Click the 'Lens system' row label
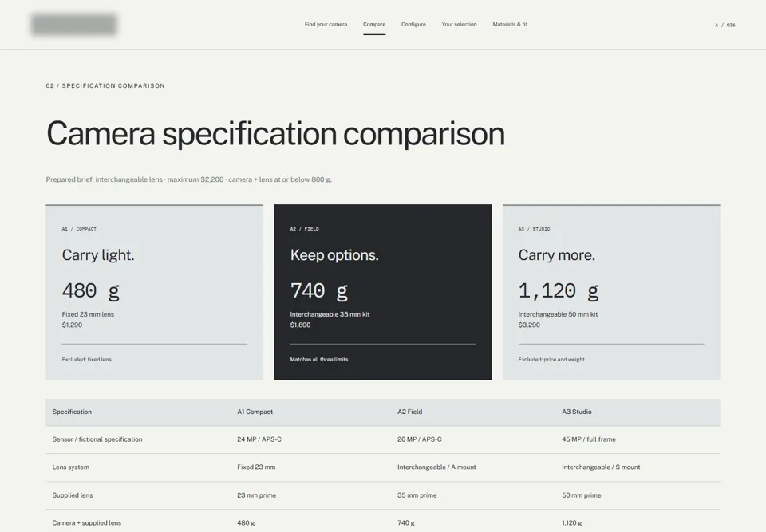 [71, 467]
